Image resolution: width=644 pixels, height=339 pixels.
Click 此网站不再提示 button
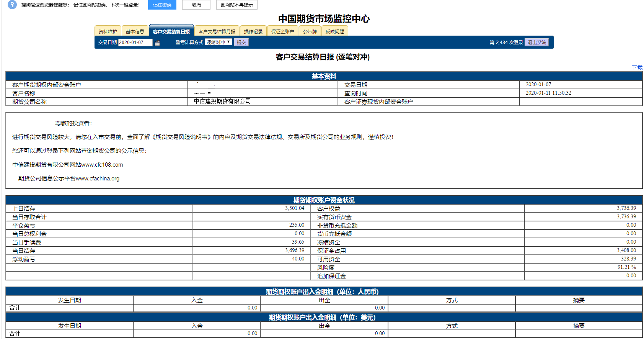click(x=236, y=5)
